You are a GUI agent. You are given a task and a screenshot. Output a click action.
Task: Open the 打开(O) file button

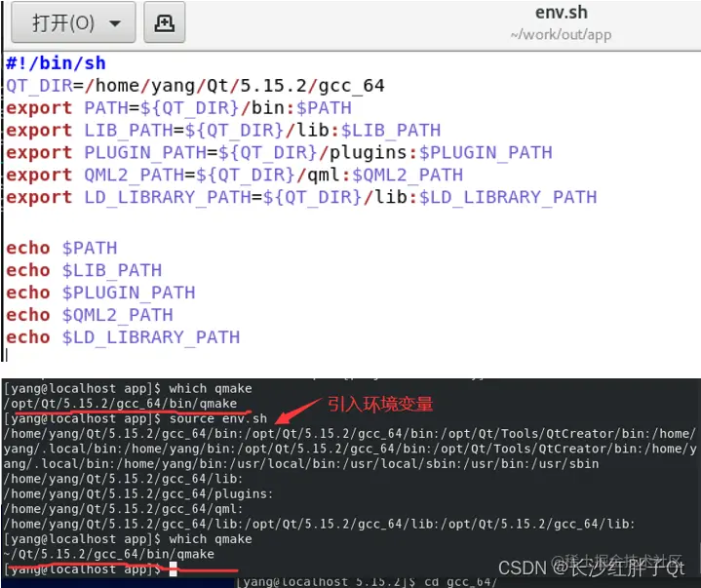coord(73,22)
